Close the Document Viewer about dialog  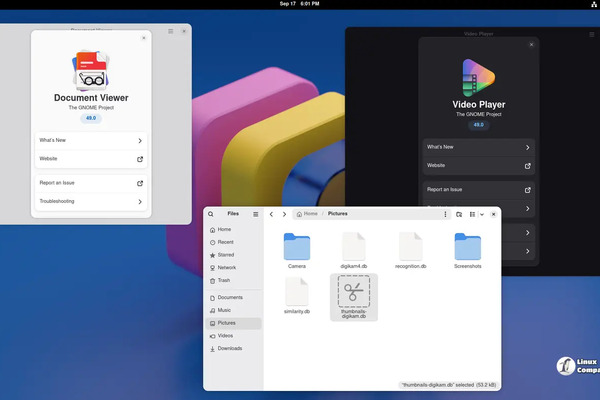(x=144, y=38)
